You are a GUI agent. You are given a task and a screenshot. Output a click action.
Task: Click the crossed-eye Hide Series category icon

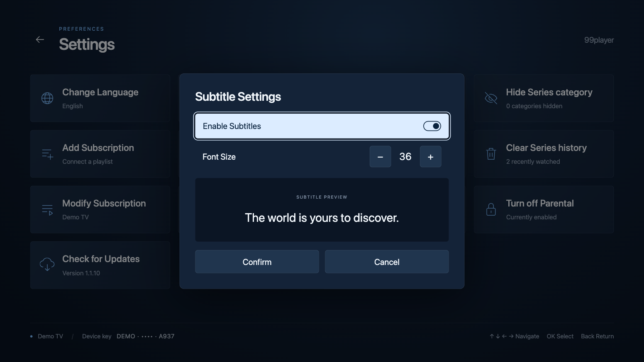(491, 98)
